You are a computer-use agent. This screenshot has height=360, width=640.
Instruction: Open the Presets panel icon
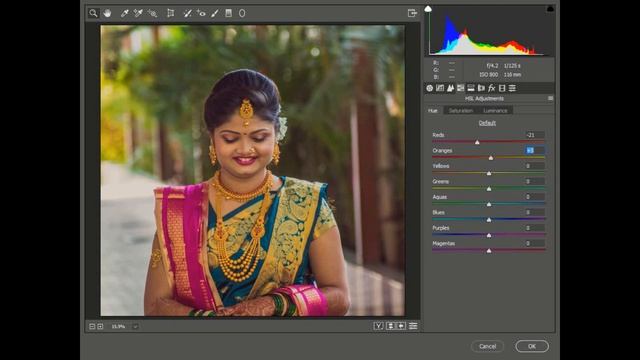(512, 88)
